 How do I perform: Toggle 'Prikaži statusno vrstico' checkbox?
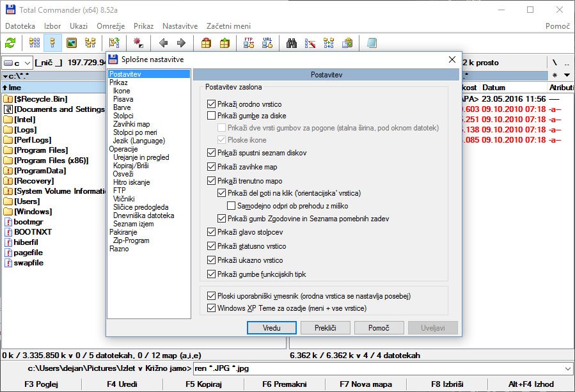coord(212,246)
